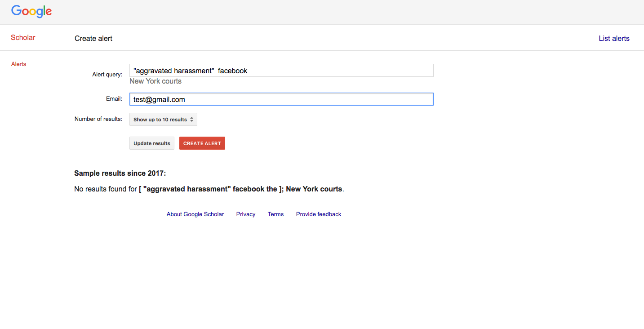Select the Alert query input field
Screen dimensions: 644x329
(x=281, y=70)
